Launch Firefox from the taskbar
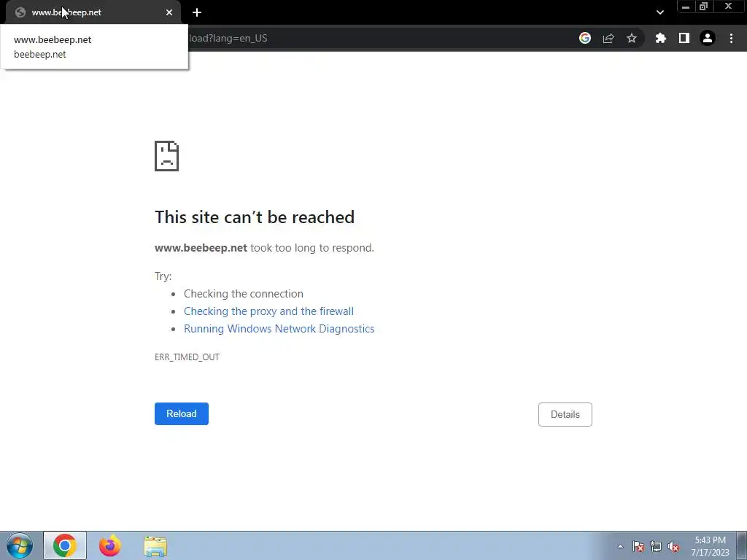This screenshot has width=747, height=560. pyautogui.click(x=110, y=545)
